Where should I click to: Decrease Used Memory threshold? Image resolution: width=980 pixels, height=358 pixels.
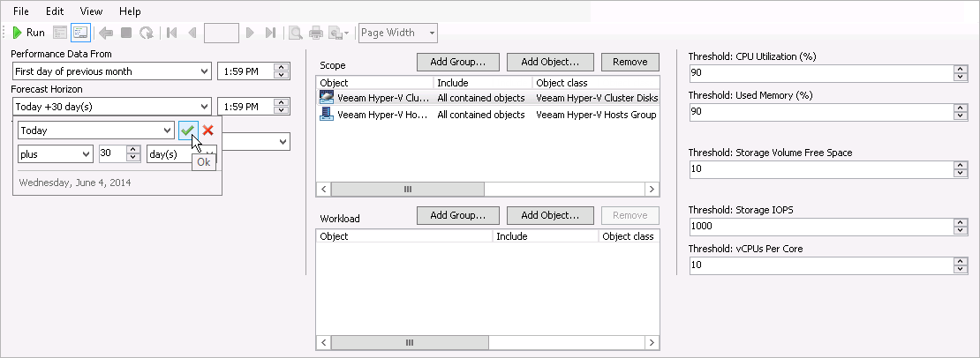pos(961,116)
